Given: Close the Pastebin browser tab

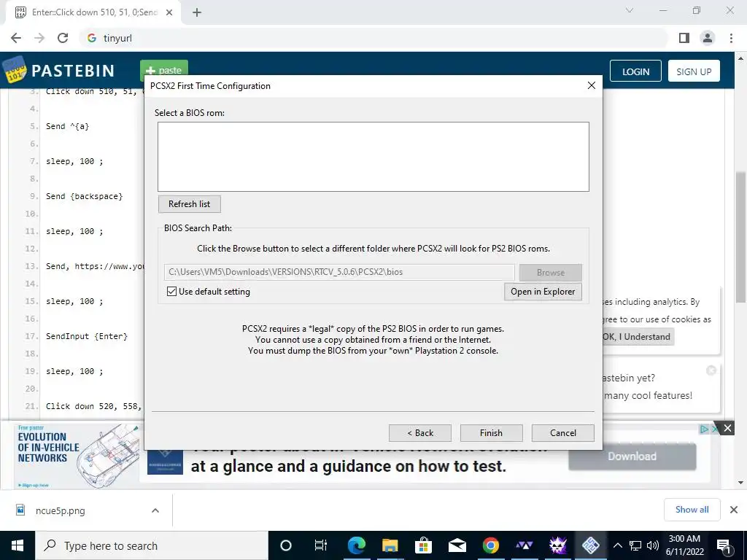Looking at the screenshot, I should click(x=169, y=12).
